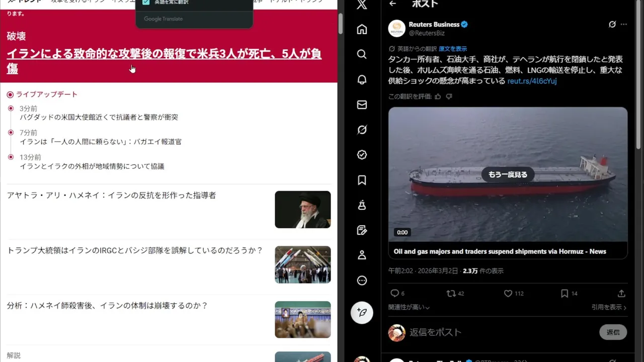Click the left page vertical scrollbar
Image resolution: width=644 pixels, height=362 pixels.
341,23
